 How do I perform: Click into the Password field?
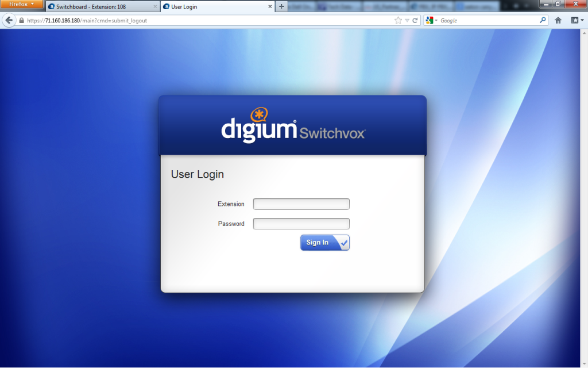click(x=301, y=224)
